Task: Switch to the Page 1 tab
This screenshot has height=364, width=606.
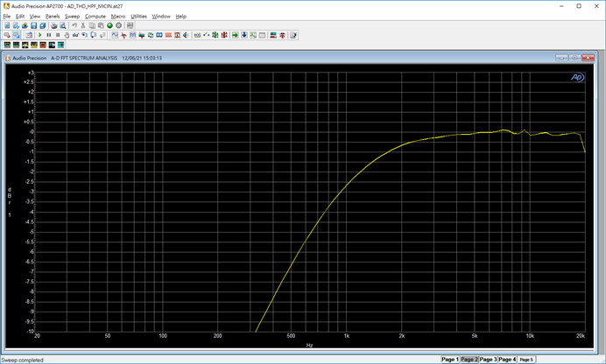Action: 449,360
